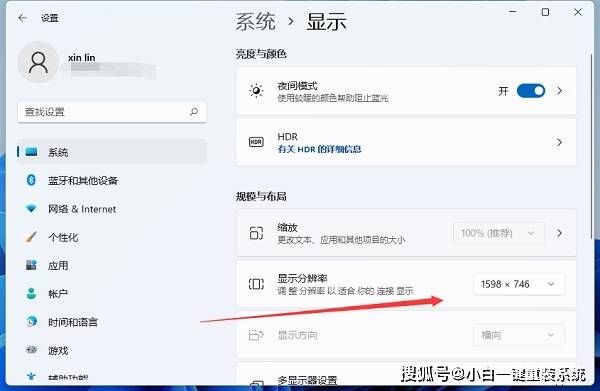Open 应用 in sidebar
The width and height of the screenshot is (600, 391).
click(112, 265)
